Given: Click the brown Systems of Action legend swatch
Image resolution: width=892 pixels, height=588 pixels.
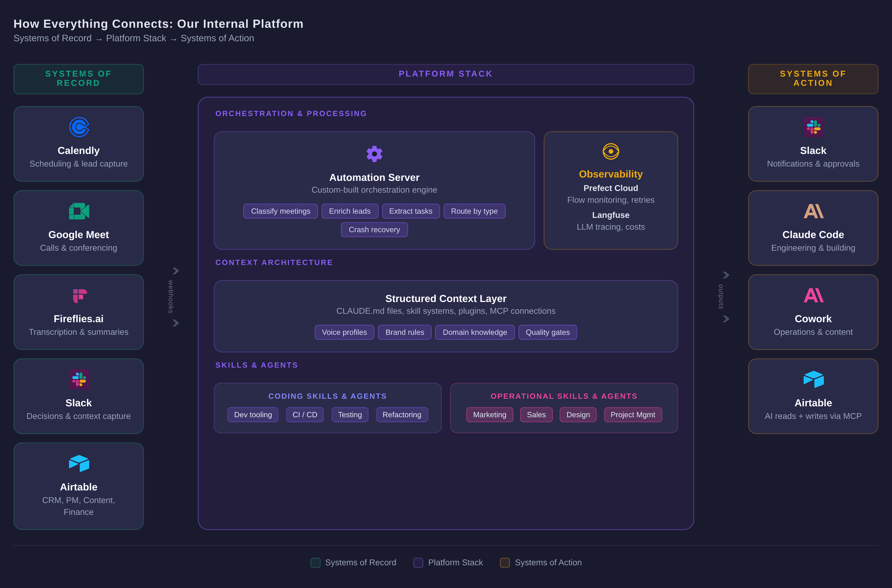Looking at the screenshot, I should tap(504, 563).
